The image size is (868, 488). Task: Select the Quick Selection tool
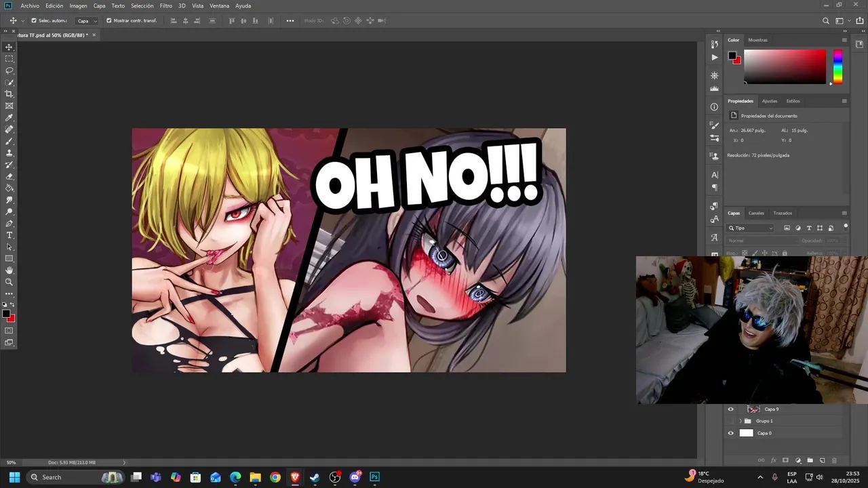pyautogui.click(x=9, y=83)
